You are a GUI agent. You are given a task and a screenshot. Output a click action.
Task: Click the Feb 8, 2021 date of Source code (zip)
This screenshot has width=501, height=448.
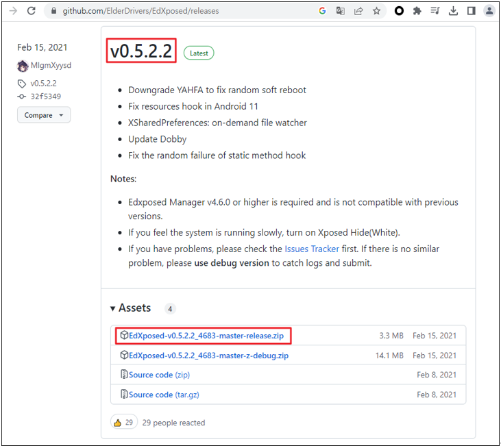click(x=437, y=375)
